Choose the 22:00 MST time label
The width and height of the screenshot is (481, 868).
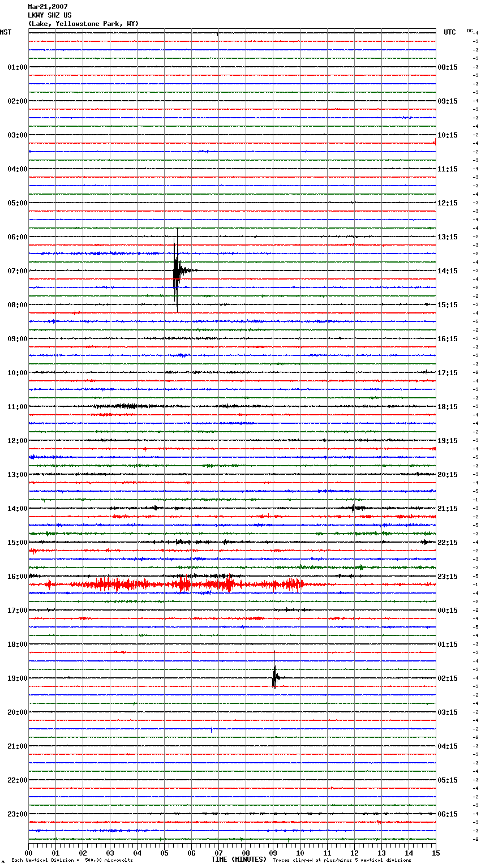18,780
